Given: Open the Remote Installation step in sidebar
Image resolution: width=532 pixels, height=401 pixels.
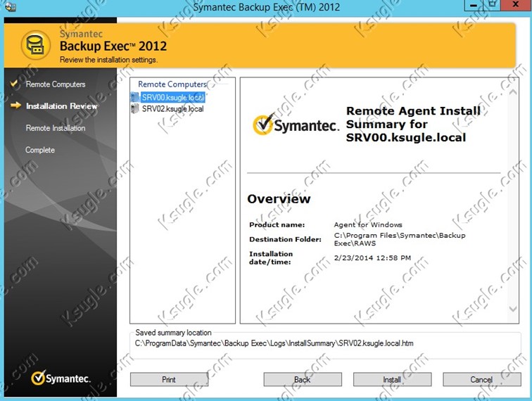Looking at the screenshot, I should point(56,128).
